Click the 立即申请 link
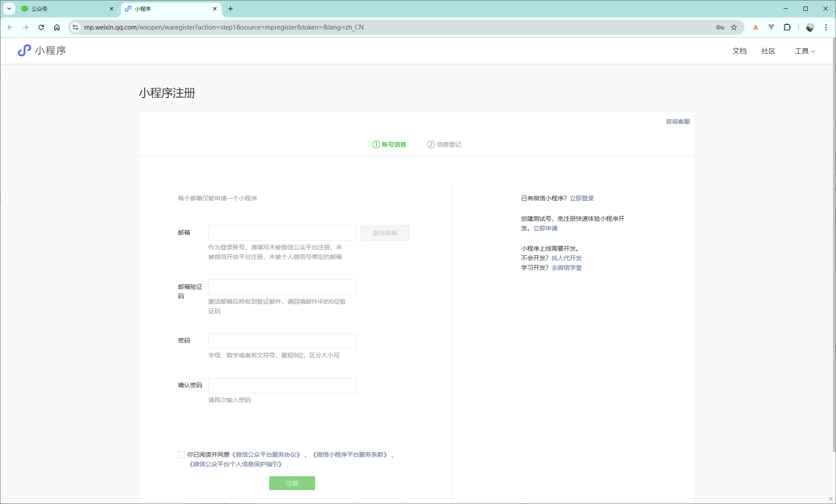The image size is (836, 504). pyautogui.click(x=545, y=228)
